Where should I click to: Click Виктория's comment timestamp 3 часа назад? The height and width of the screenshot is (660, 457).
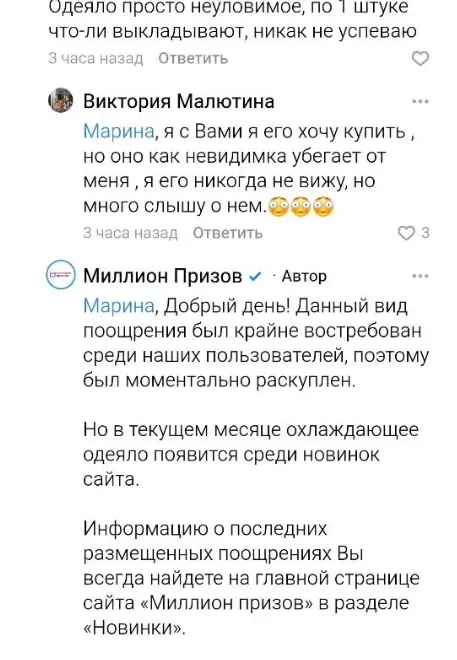(130, 233)
